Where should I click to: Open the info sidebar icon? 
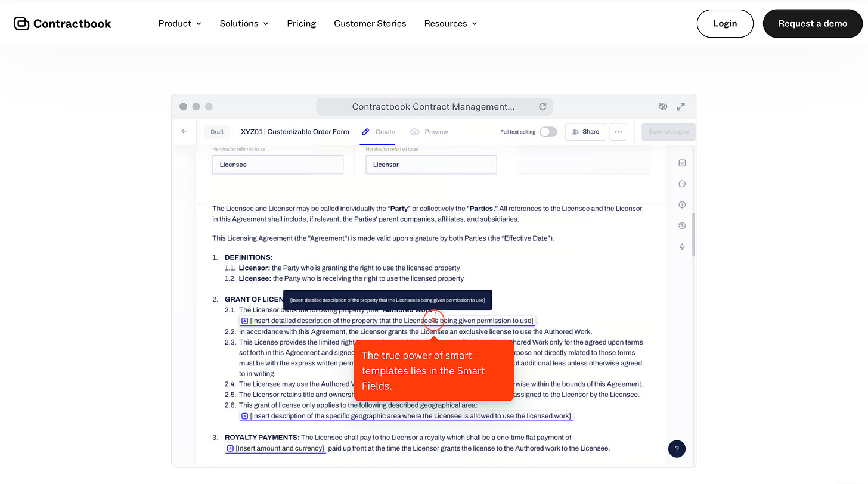683,205
